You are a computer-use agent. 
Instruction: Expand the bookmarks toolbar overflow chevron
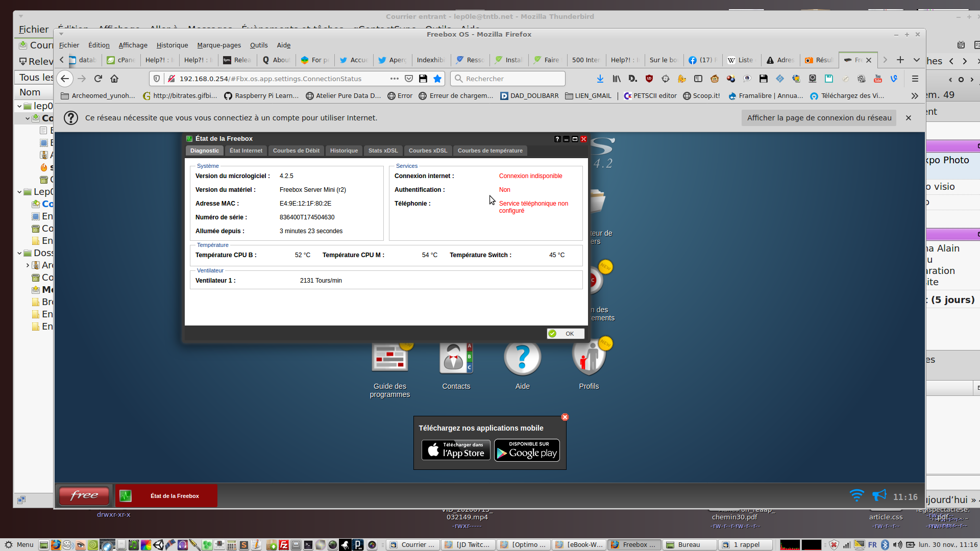click(x=915, y=95)
